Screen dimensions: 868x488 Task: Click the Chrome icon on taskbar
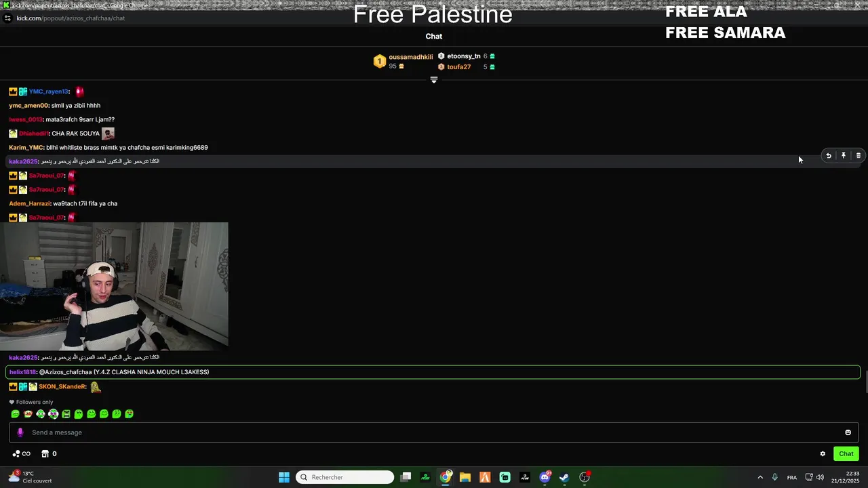(x=446, y=477)
